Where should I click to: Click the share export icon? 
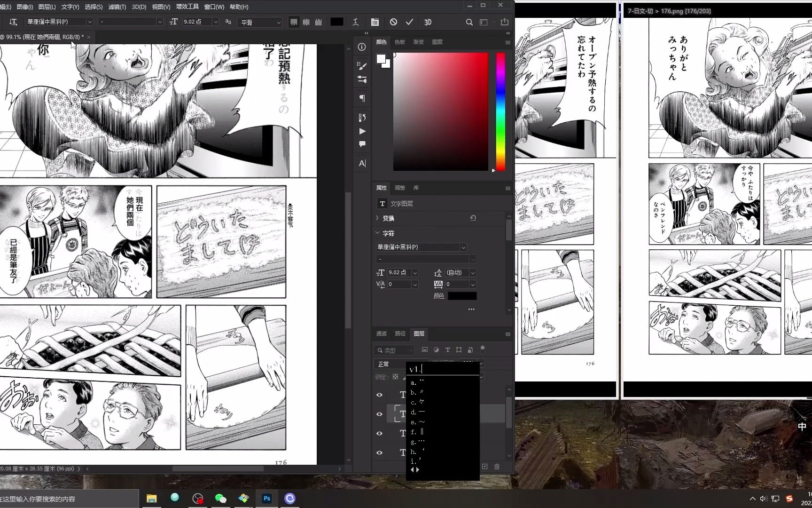(x=505, y=22)
